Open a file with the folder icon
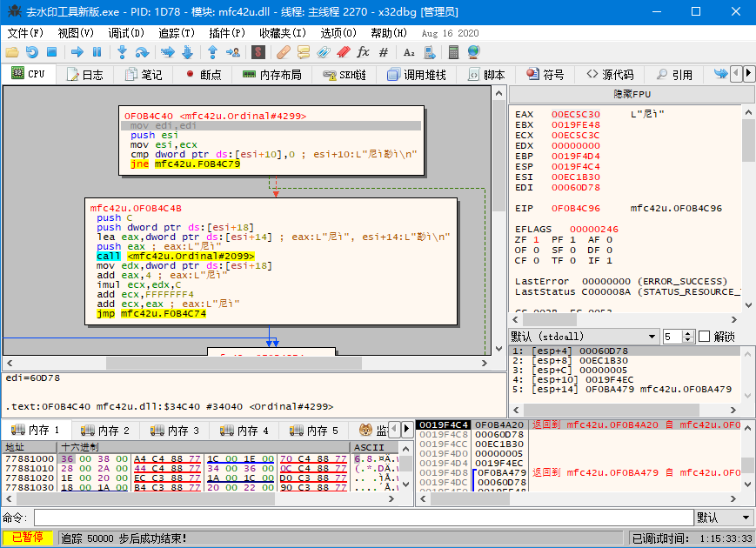The width and height of the screenshot is (756, 548). point(12,52)
